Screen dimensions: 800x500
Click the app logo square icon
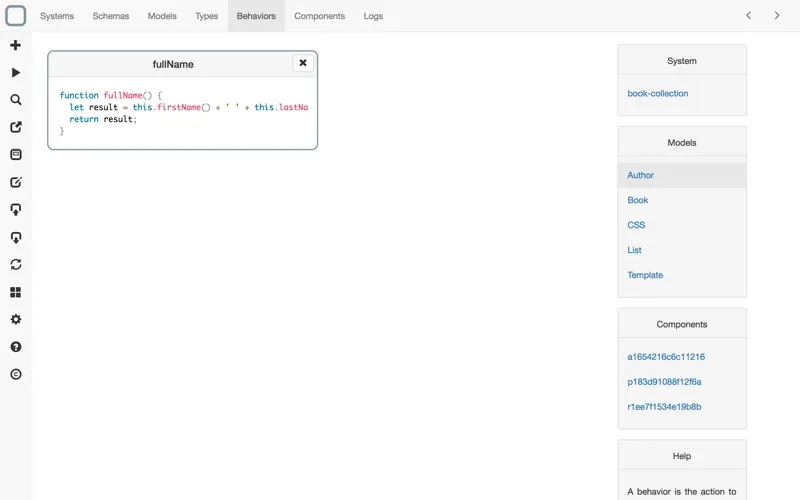(15, 15)
